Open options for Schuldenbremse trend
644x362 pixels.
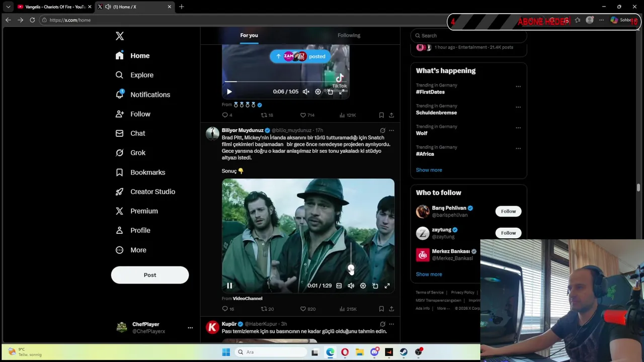[518, 107]
